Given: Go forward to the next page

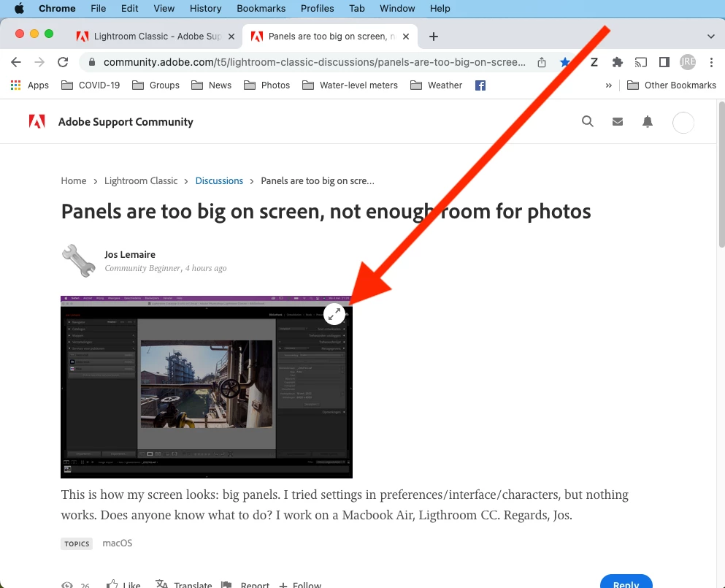Looking at the screenshot, I should [x=39, y=62].
